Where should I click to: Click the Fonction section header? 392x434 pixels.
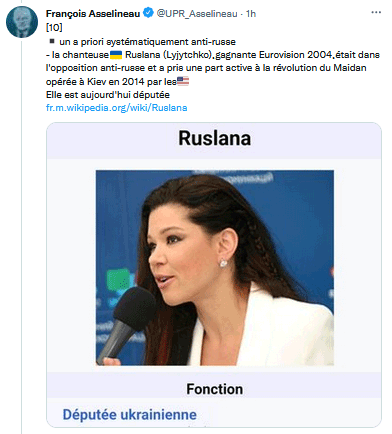pyautogui.click(x=215, y=389)
